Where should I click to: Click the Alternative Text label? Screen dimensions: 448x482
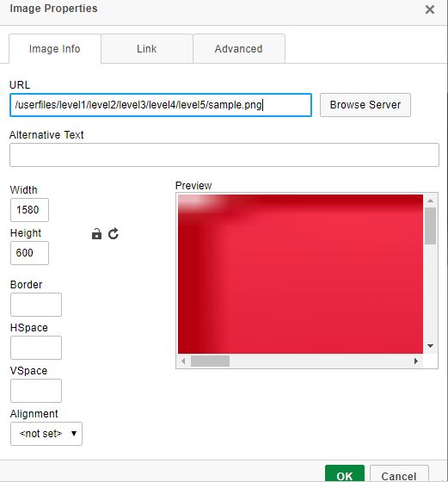pyautogui.click(x=46, y=134)
